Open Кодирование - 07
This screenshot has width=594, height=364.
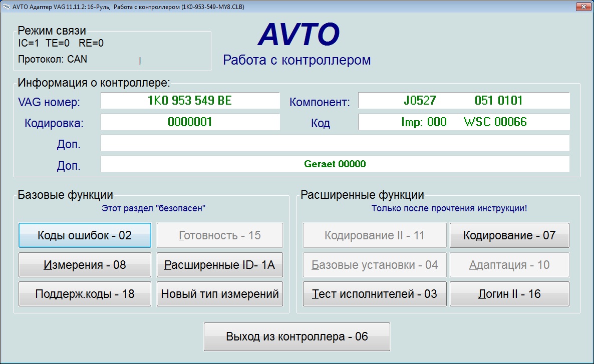(509, 235)
